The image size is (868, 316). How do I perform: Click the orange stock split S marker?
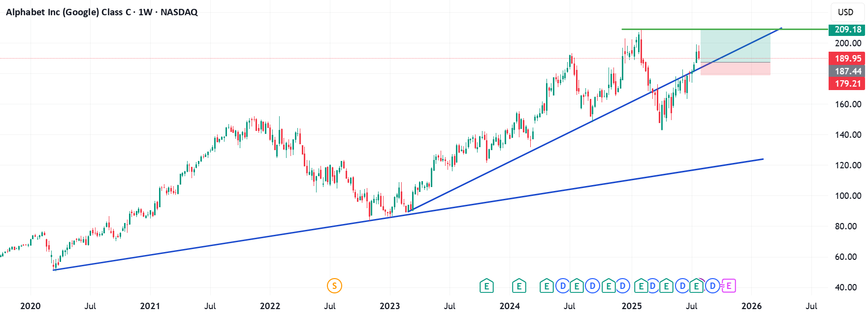pos(334,285)
